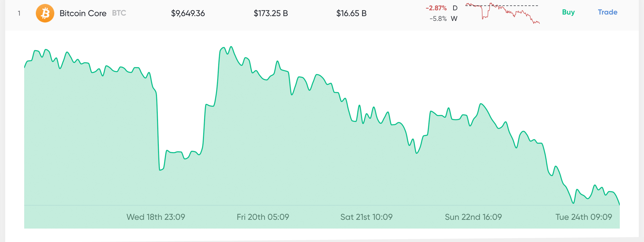Open the Trade link for BTC

(608, 12)
